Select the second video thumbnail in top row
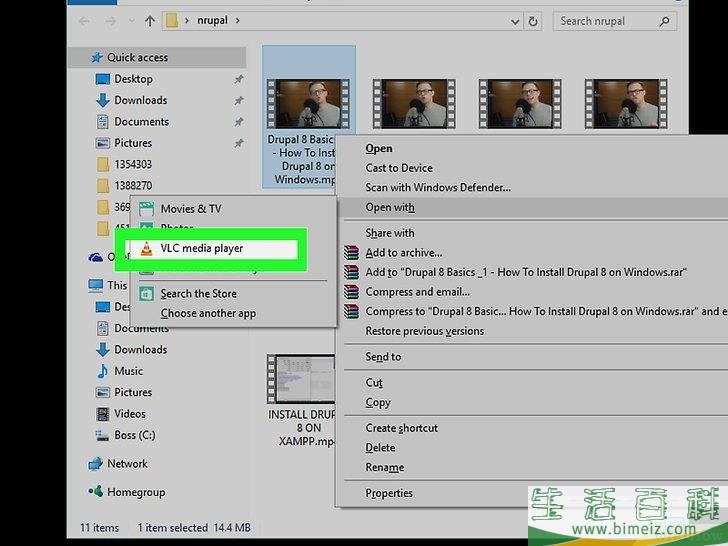The image size is (728, 546). click(414, 104)
